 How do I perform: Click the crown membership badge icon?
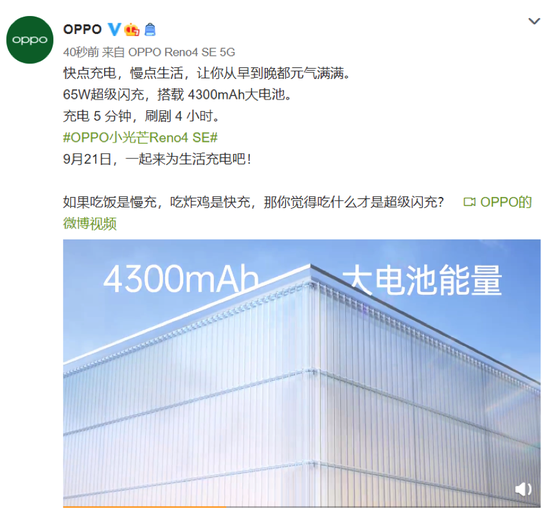click(132, 29)
